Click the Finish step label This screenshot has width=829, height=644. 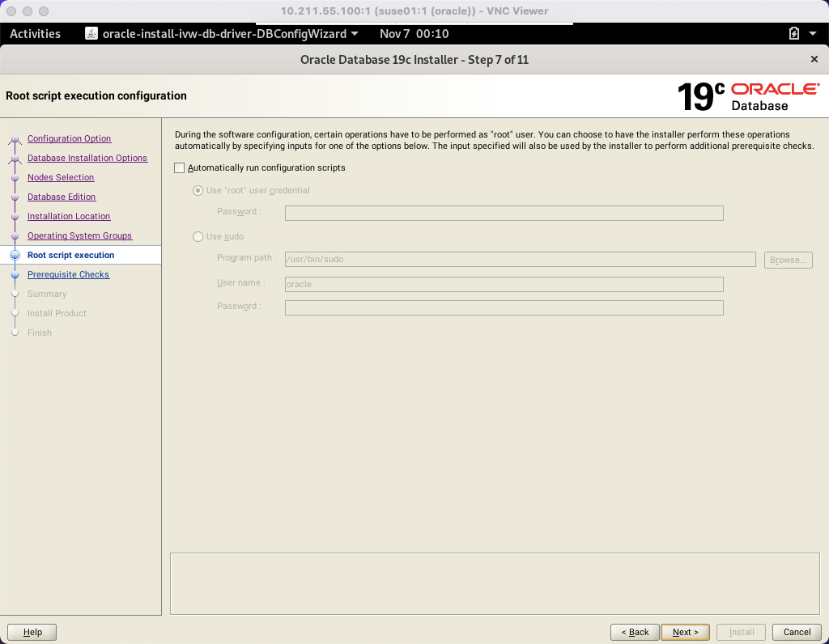40,333
